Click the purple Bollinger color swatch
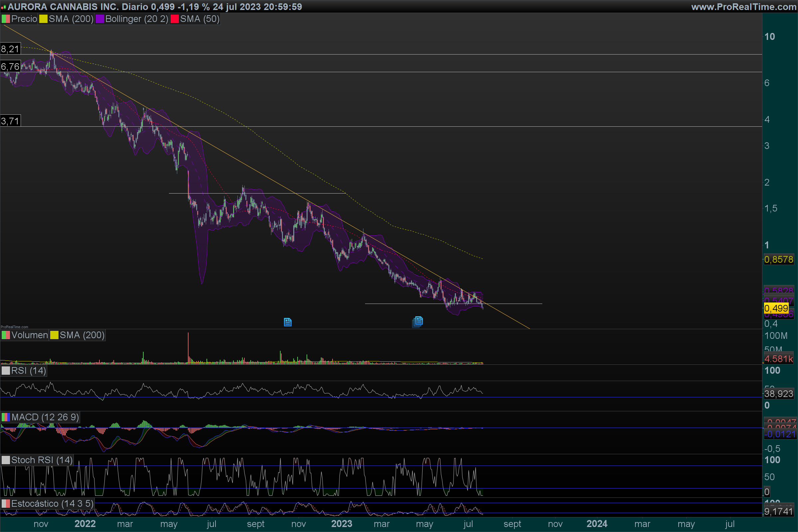The width and height of the screenshot is (798, 532). 100,19
